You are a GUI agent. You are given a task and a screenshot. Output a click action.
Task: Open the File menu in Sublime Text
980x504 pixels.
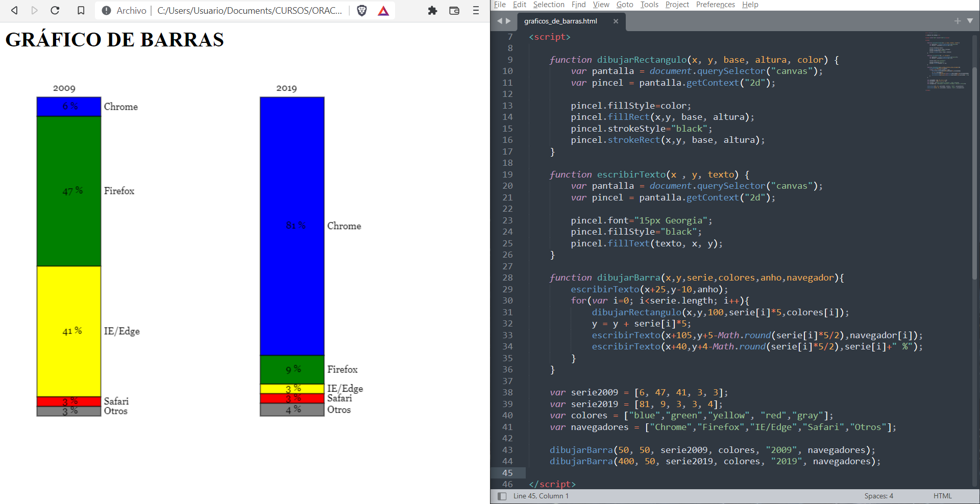pos(500,5)
